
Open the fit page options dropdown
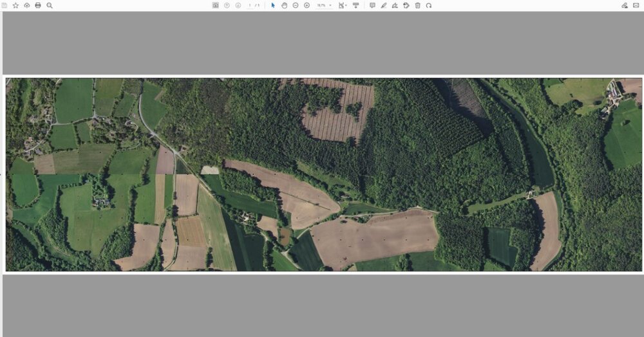coord(342,5)
